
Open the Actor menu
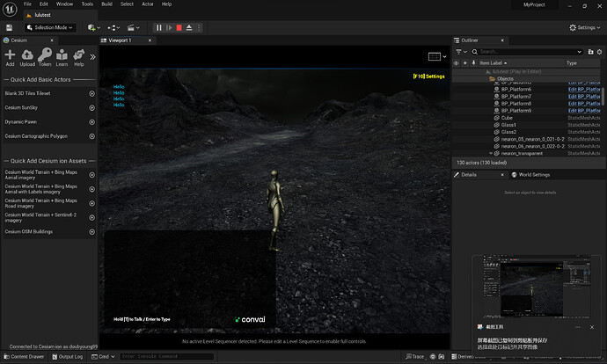(x=148, y=4)
